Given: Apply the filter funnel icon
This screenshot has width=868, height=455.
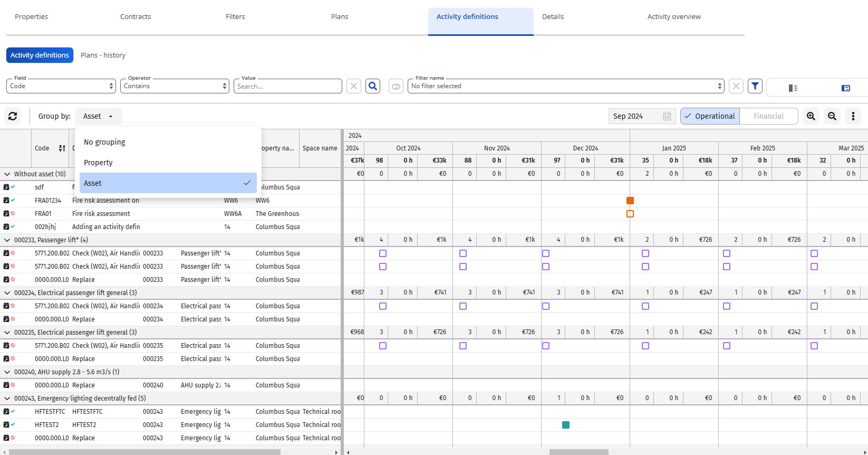Looking at the screenshot, I should (x=755, y=86).
